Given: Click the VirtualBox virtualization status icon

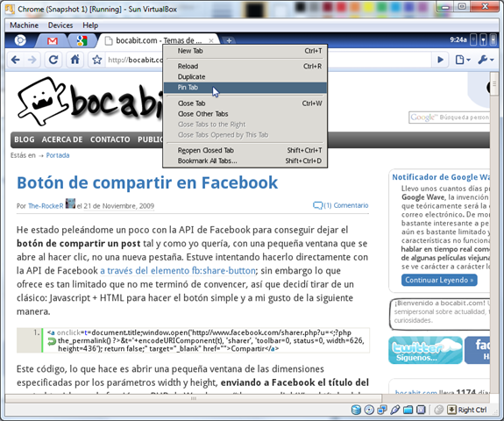Looking at the screenshot, I should (x=421, y=410).
